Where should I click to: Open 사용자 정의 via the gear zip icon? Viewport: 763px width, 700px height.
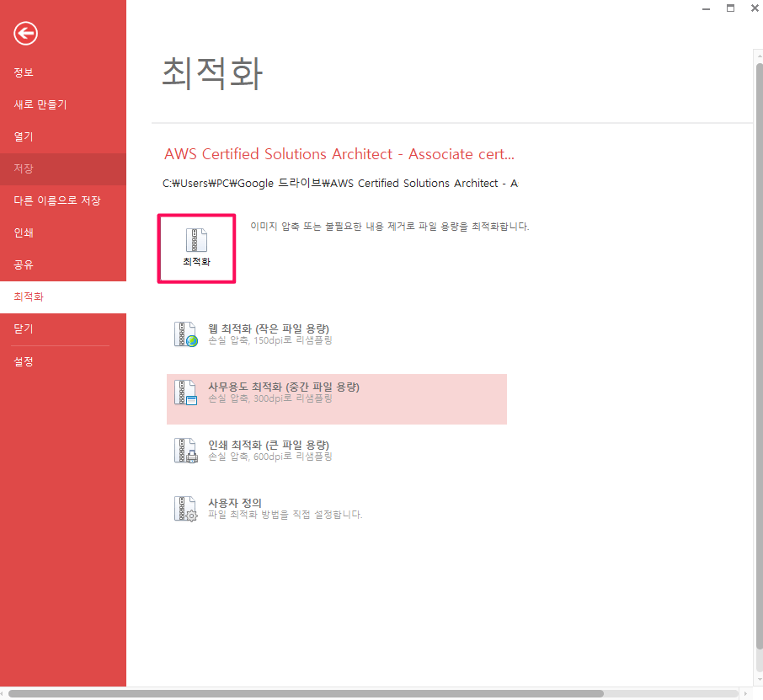coord(185,509)
